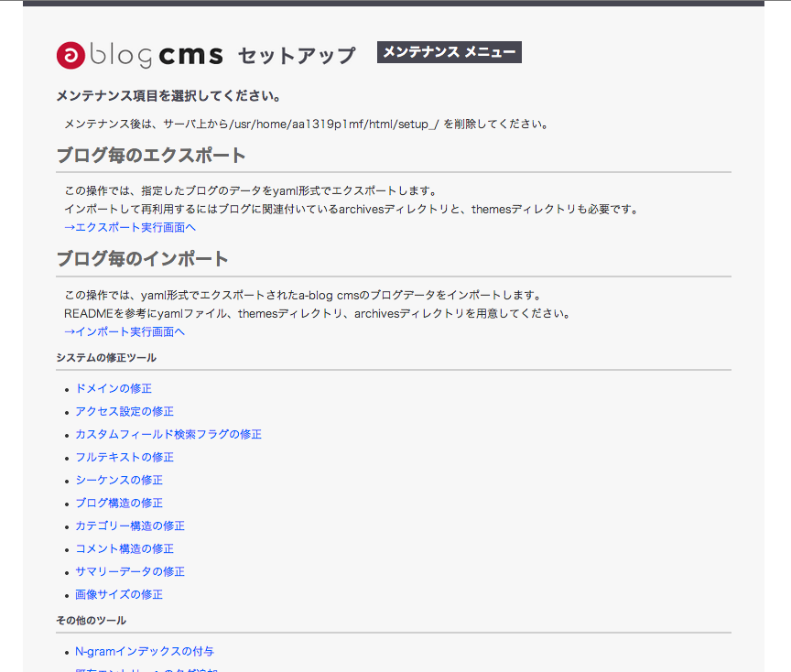Image resolution: width=791 pixels, height=672 pixels.
Task: Click the システムの修正ツール heading
Action: tap(106, 358)
